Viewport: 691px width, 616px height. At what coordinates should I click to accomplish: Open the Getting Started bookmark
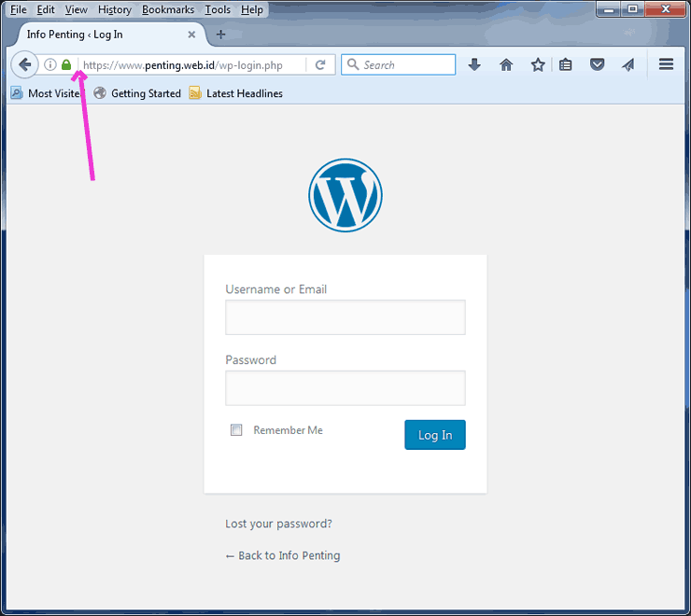(137, 93)
